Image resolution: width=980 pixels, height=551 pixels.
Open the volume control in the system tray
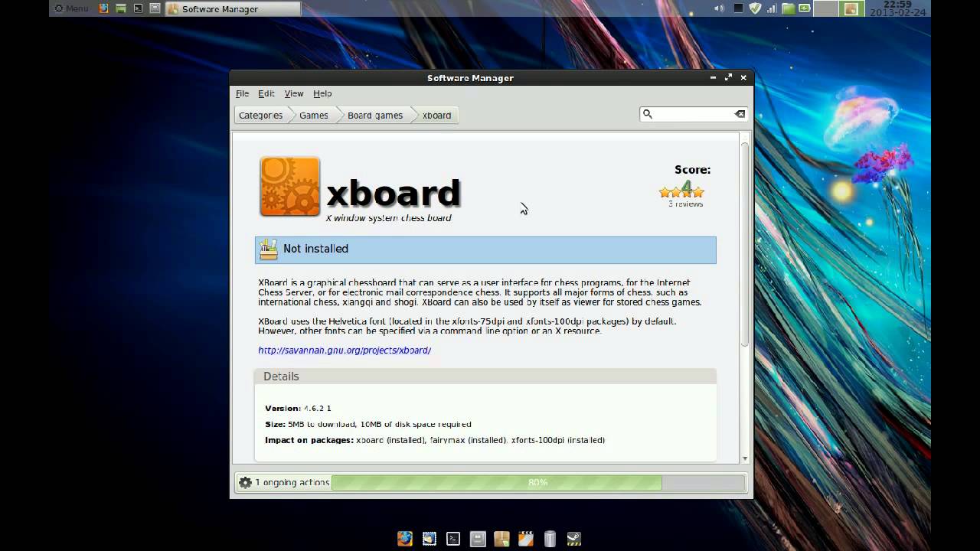point(719,8)
